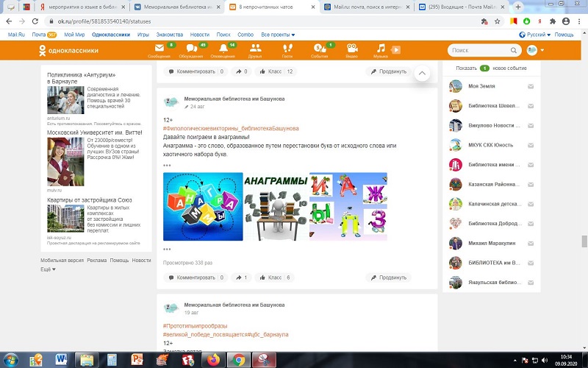
Task: Open PowerPoint from the taskbar
Action: (x=137, y=360)
